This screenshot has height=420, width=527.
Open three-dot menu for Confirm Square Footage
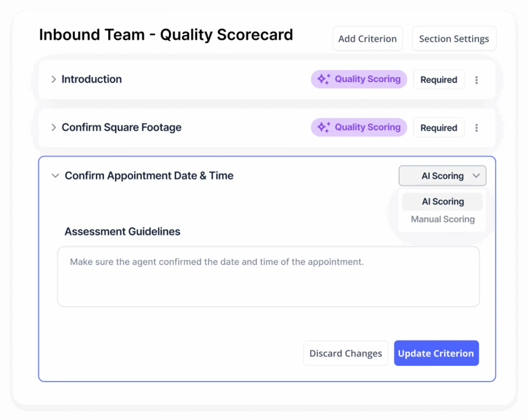(476, 128)
